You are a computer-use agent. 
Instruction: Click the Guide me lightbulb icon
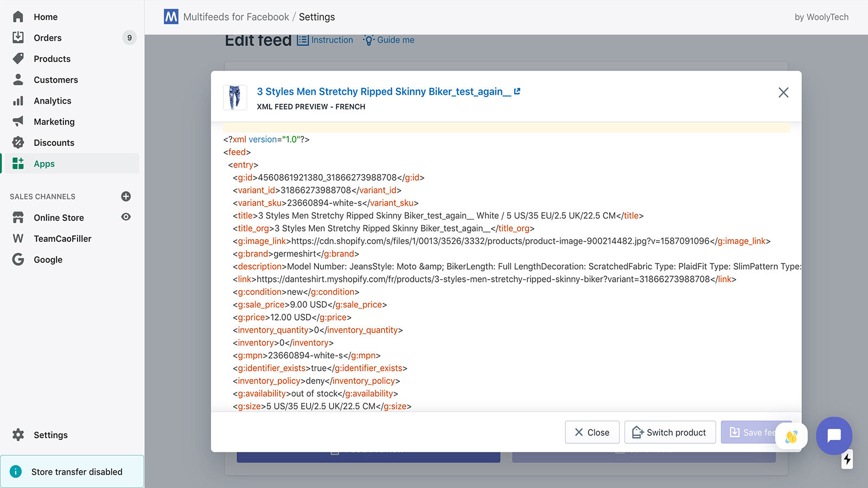pos(368,40)
